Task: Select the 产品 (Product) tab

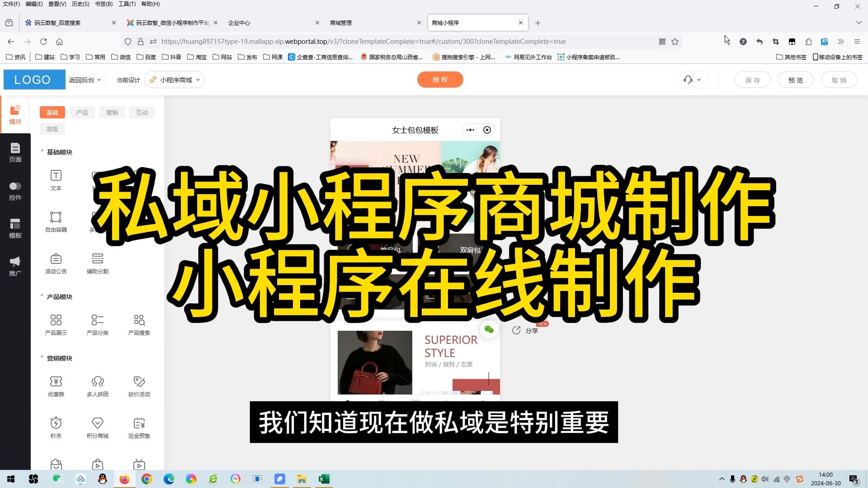Action: pyautogui.click(x=82, y=112)
